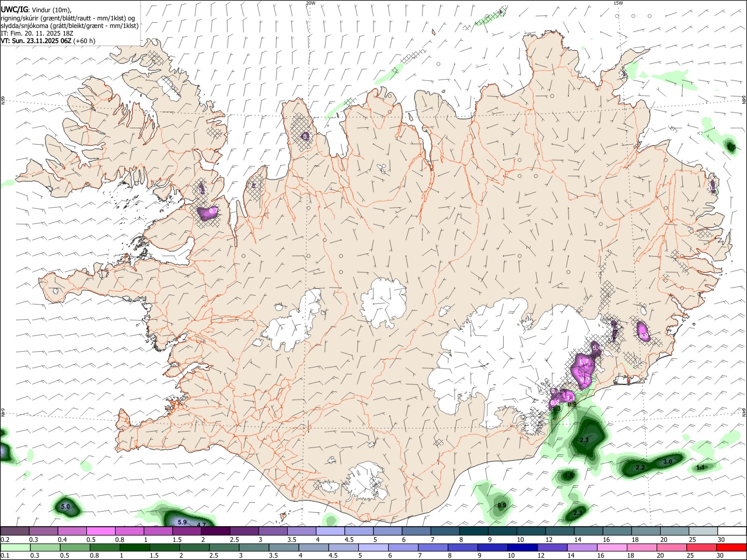Click the rainfall value '5.9' on the blue rain cell
This screenshot has height=560, width=747.
[181, 522]
